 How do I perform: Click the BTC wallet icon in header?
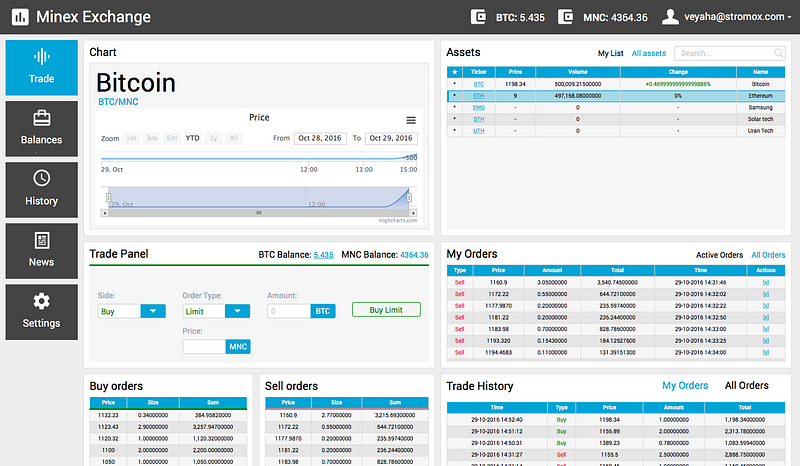pyautogui.click(x=478, y=17)
